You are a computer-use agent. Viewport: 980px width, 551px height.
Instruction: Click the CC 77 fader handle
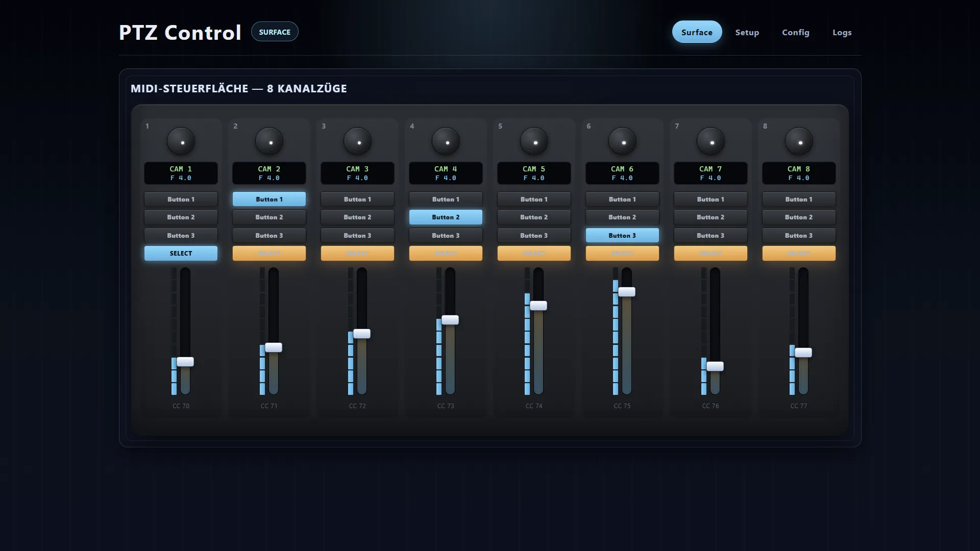803,353
